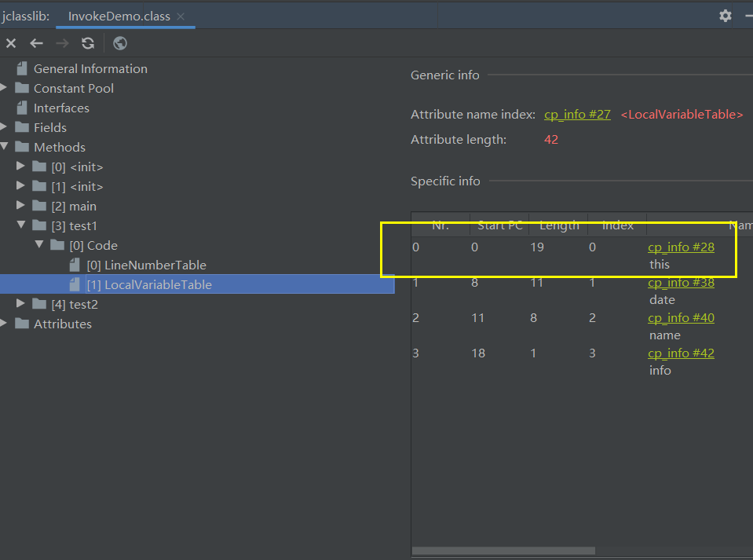
Task: Go back with the left arrow icon
Action: click(36, 44)
